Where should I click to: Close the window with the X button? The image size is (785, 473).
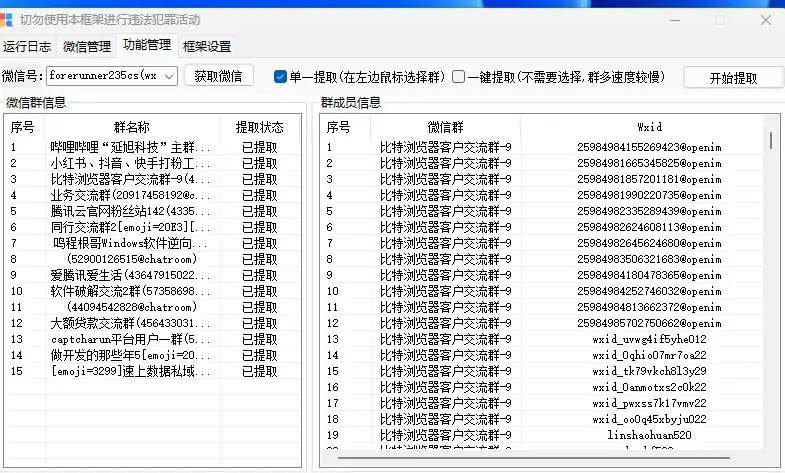click(765, 20)
